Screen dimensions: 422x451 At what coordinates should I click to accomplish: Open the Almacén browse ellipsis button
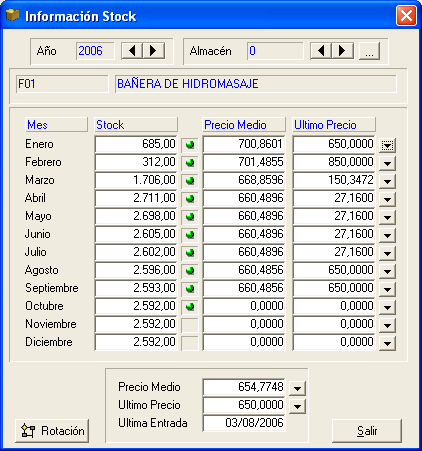[x=369, y=51]
